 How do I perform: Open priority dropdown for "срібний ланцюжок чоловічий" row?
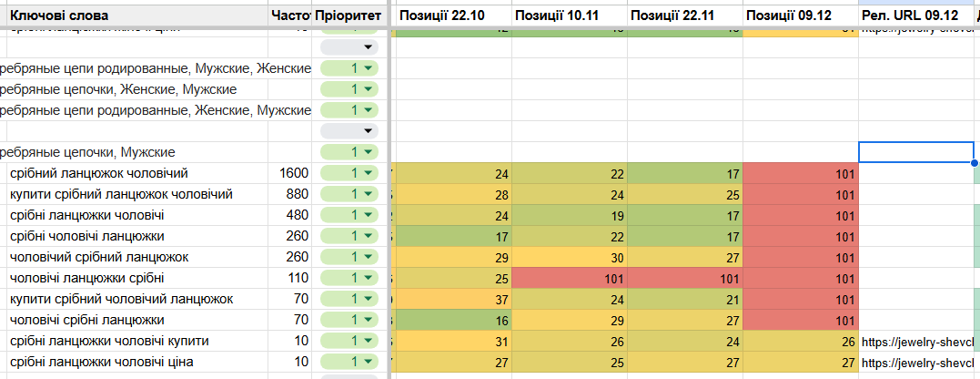point(369,173)
